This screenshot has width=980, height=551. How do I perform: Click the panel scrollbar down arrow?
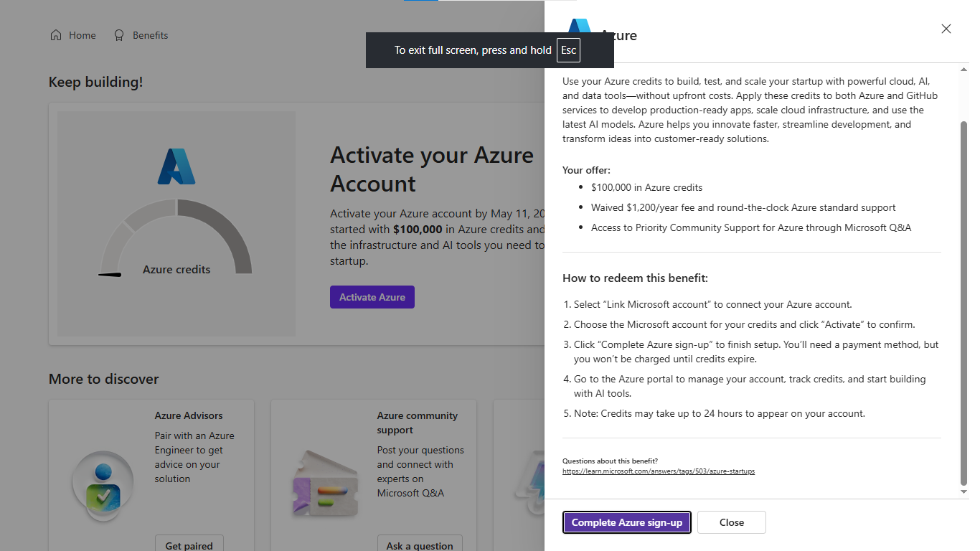(963, 491)
